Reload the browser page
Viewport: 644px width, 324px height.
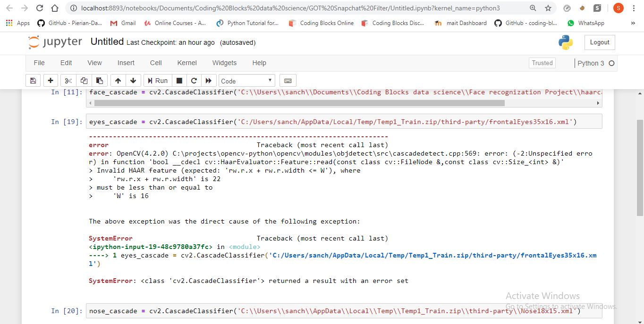(40, 8)
